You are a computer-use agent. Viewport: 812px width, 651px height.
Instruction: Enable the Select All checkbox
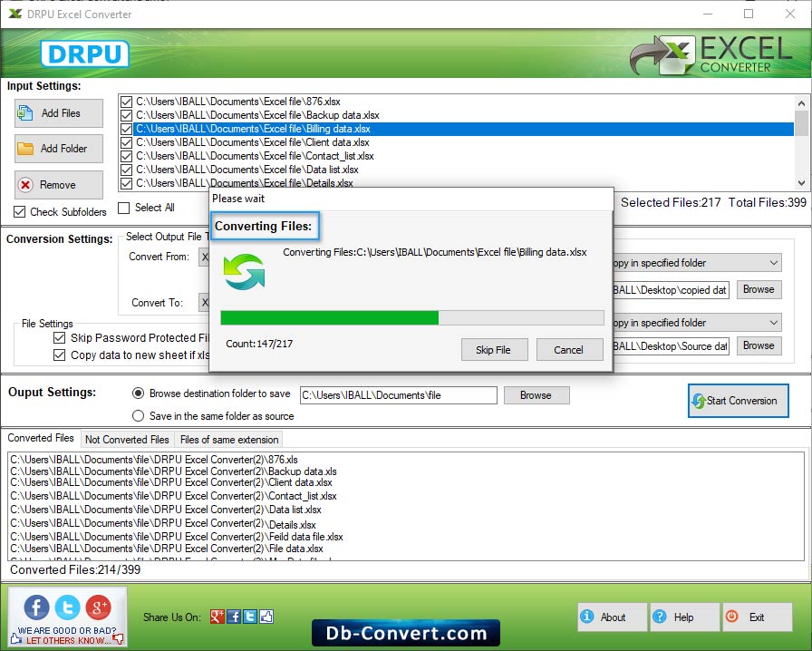point(124,208)
